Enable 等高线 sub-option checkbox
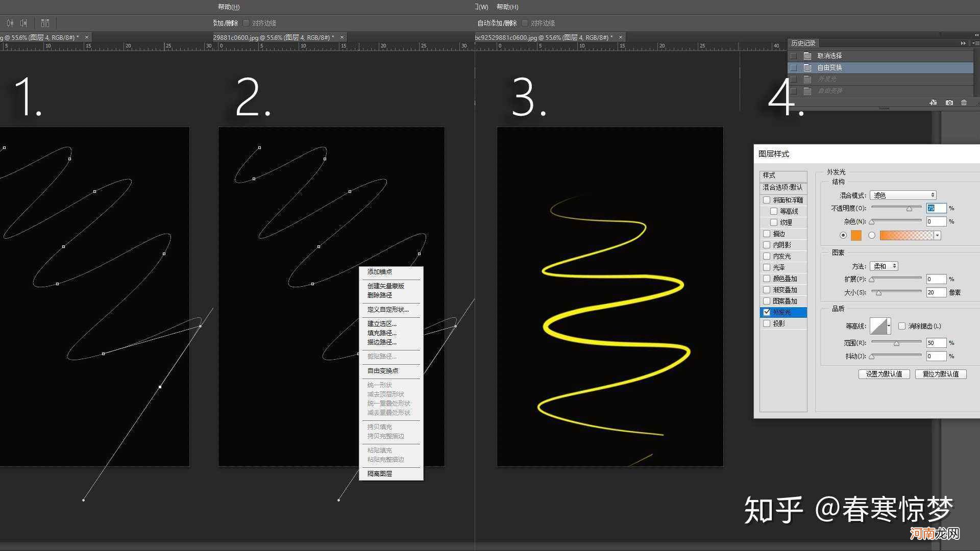The height and width of the screenshot is (551, 980). [x=774, y=211]
